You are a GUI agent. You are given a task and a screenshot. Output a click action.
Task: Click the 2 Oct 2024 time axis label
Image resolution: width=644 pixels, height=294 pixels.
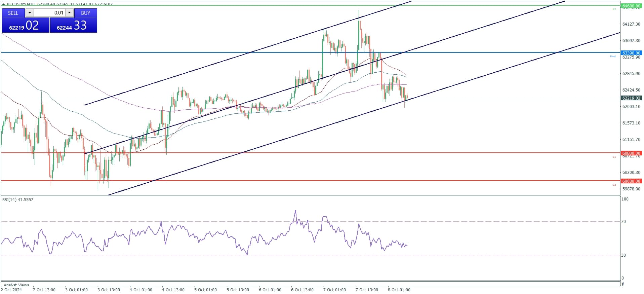click(11, 290)
